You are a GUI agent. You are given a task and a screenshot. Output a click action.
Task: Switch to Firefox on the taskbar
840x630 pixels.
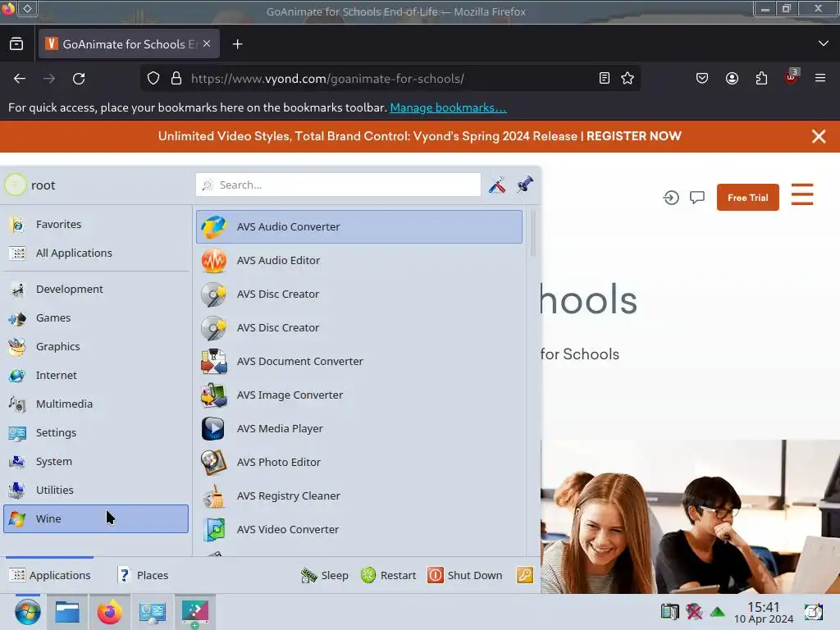tap(110, 612)
